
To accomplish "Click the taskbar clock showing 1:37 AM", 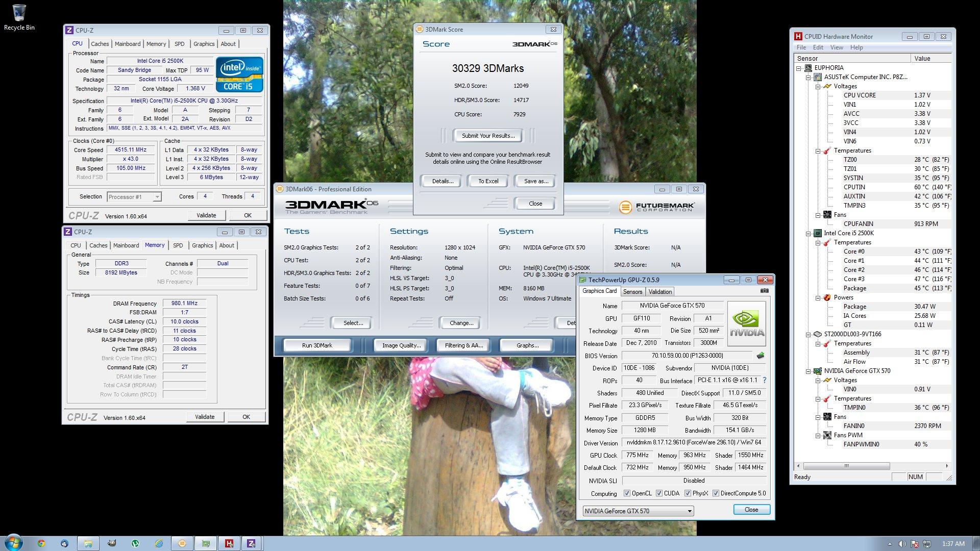I will point(953,544).
